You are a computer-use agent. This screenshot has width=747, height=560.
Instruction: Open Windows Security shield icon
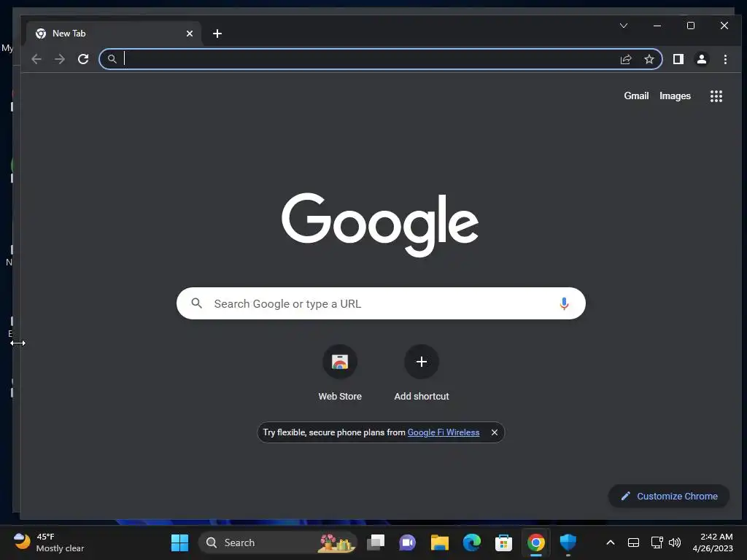(568, 542)
